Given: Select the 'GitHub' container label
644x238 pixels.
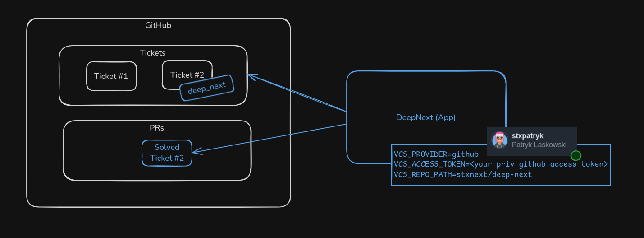Looking at the screenshot, I should pos(158,25).
